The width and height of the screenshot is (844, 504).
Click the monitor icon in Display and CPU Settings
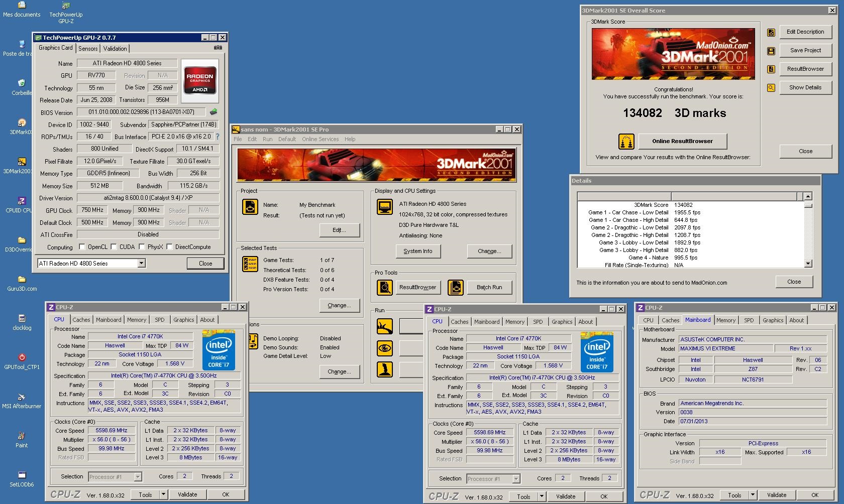[x=385, y=206]
